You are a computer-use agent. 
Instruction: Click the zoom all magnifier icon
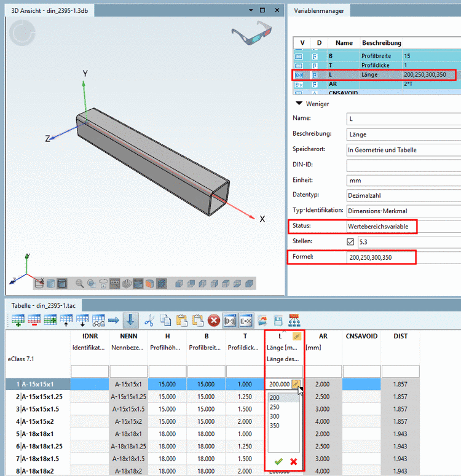pyautogui.click(x=80, y=284)
